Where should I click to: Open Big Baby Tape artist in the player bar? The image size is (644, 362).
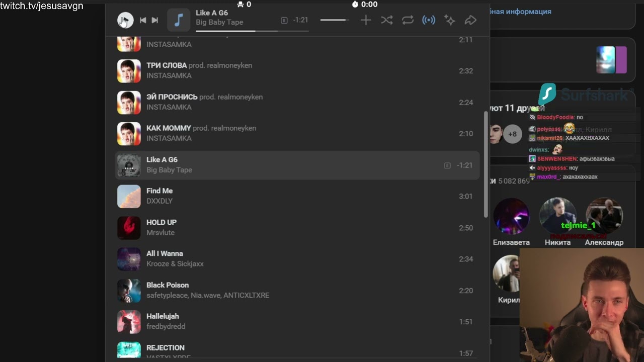pyautogui.click(x=219, y=22)
